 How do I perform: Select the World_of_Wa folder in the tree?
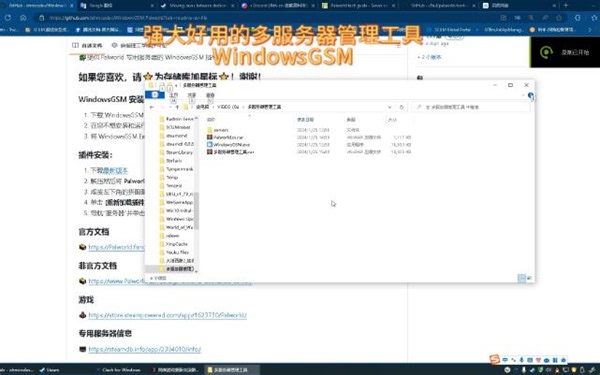(x=176, y=227)
